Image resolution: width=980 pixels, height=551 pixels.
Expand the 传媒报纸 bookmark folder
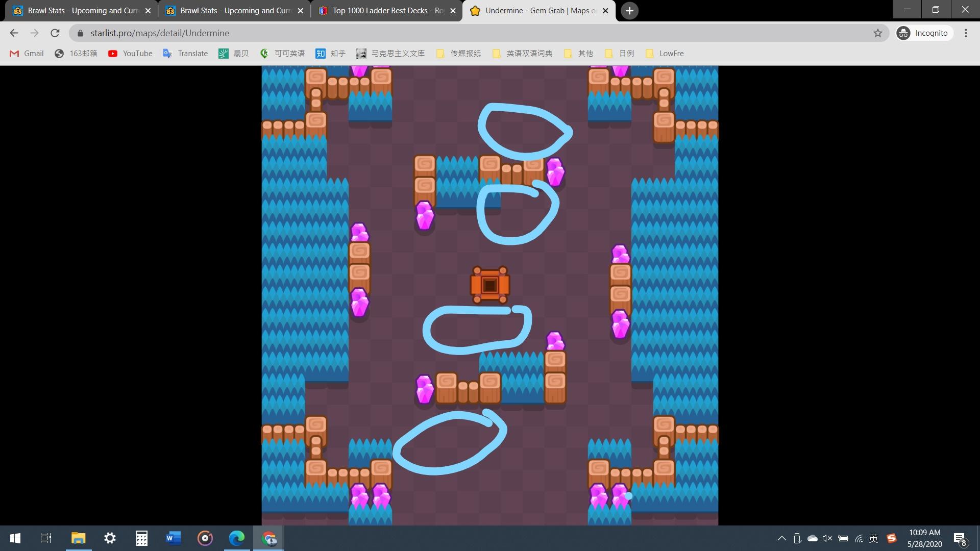pyautogui.click(x=458, y=54)
